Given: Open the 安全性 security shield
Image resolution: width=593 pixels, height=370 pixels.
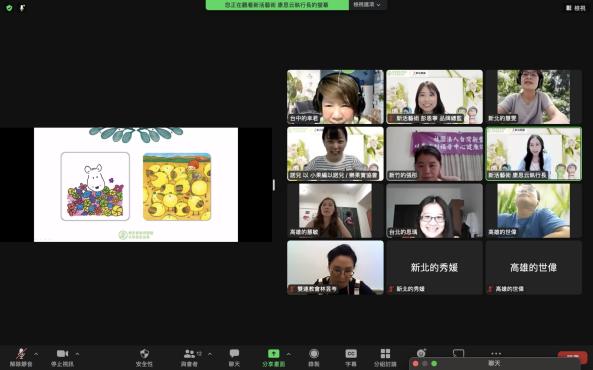Looking at the screenshot, I should pyautogui.click(x=144, y=354).
